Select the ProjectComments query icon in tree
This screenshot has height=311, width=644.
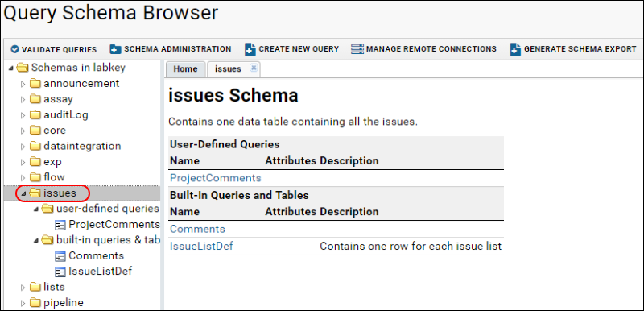pyautogui.click(x=60, y=225)
